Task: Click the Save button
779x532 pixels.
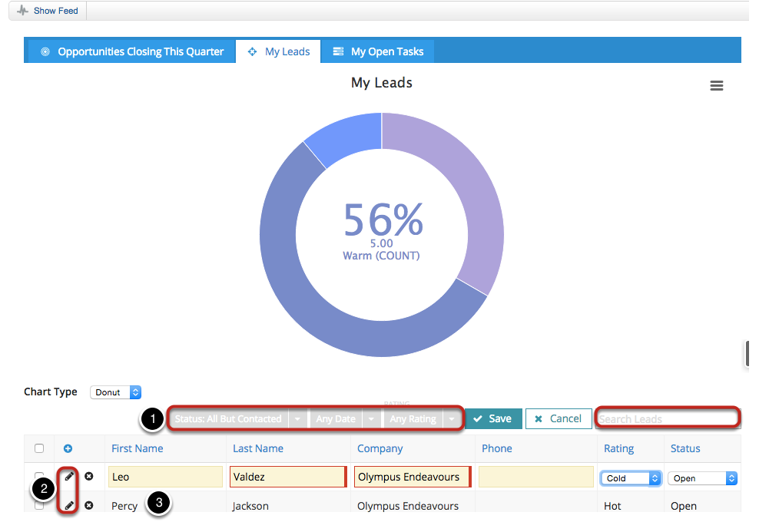Action: tap(492, 418)
